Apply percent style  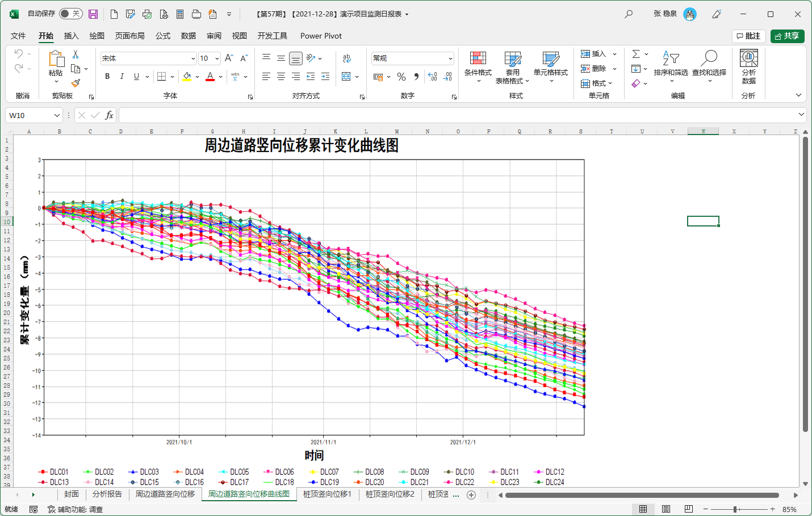point(401,77)
